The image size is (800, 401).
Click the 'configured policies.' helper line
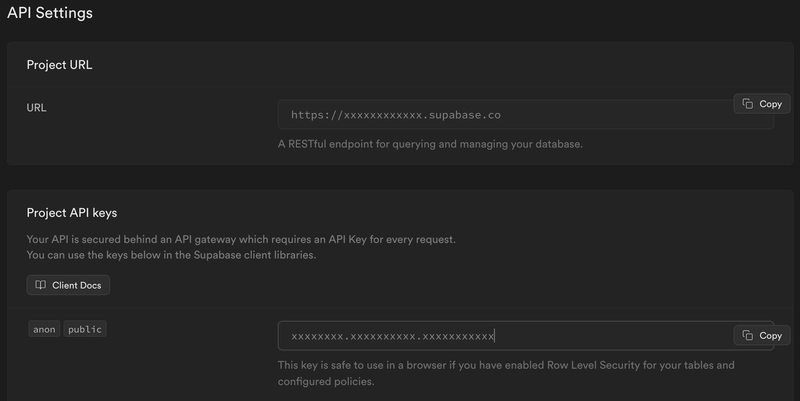(x=326, y=381)
